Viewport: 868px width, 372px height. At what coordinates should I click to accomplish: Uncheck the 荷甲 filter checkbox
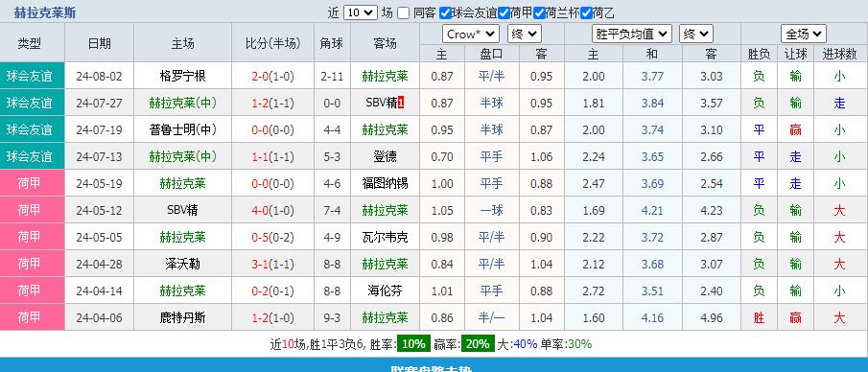[504, 12]
